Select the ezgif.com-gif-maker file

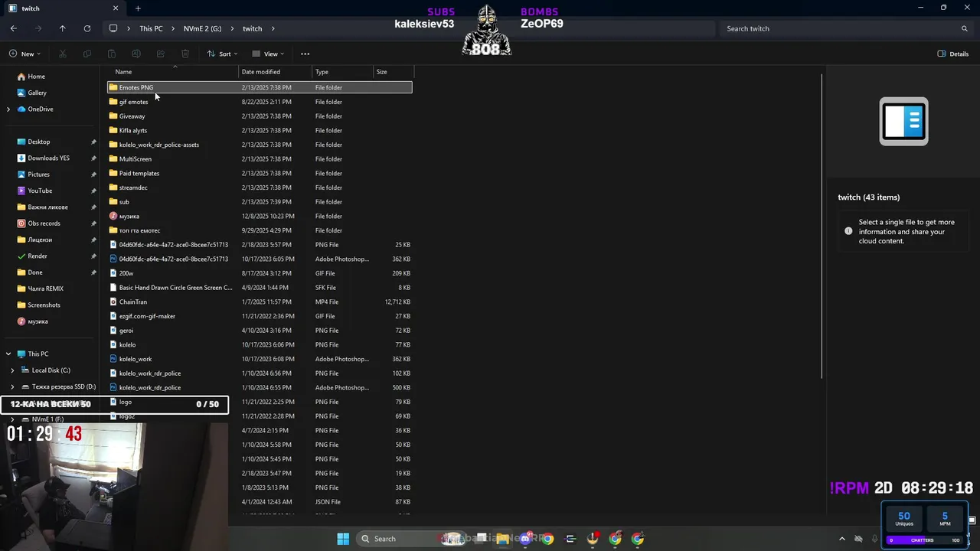[x=260, y=316]
